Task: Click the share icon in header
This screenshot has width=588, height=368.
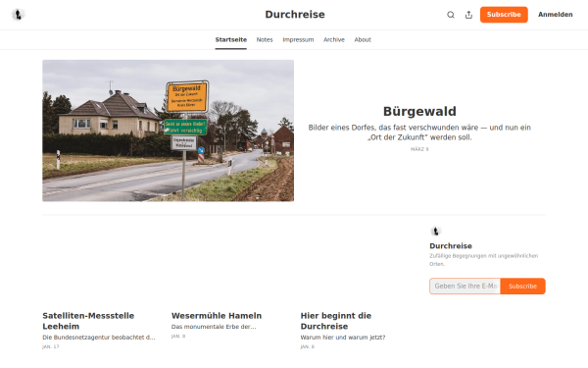Action: [x=468, y=15]
